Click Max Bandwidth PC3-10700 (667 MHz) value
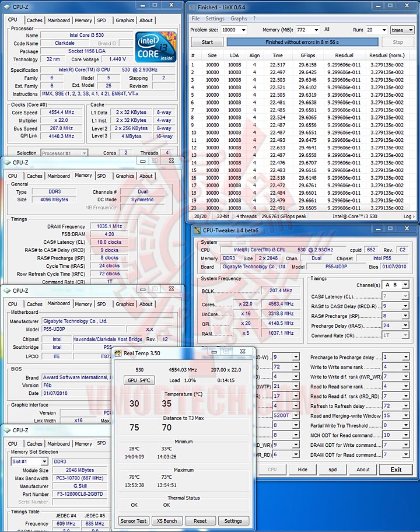Viewport: 420px width, 532px height. click(x=80, y=478)
